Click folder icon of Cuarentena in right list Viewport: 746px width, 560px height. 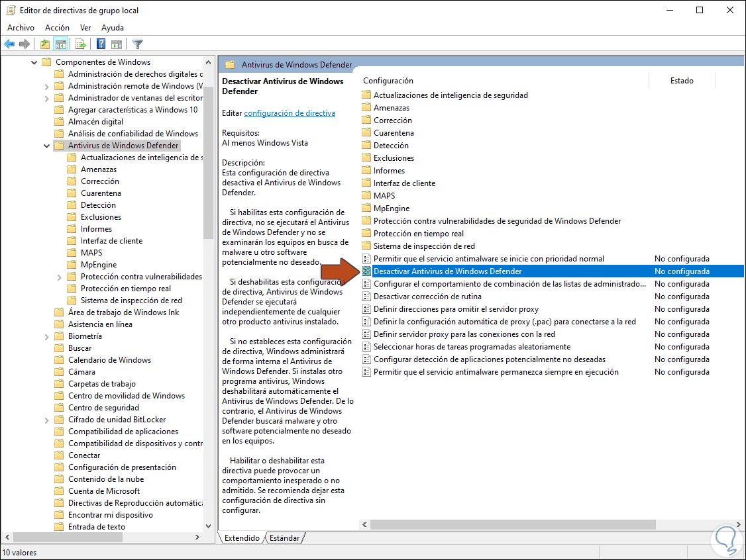(x=366, y=132)
